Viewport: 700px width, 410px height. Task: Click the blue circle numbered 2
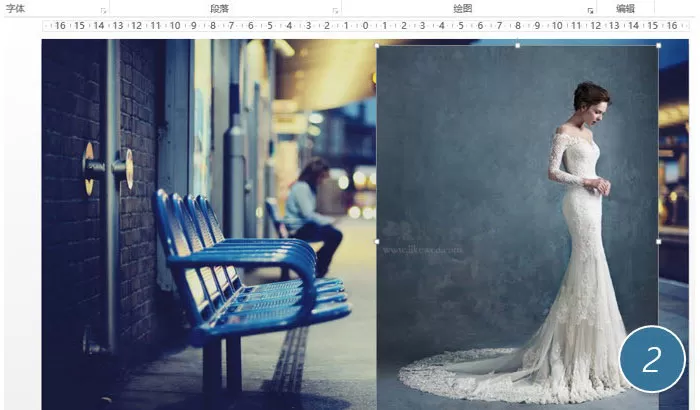click(x=652, y=359)
